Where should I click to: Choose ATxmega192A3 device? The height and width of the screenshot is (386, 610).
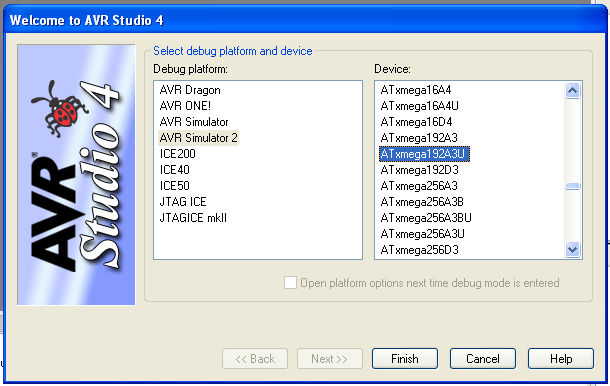click(419, 138)
